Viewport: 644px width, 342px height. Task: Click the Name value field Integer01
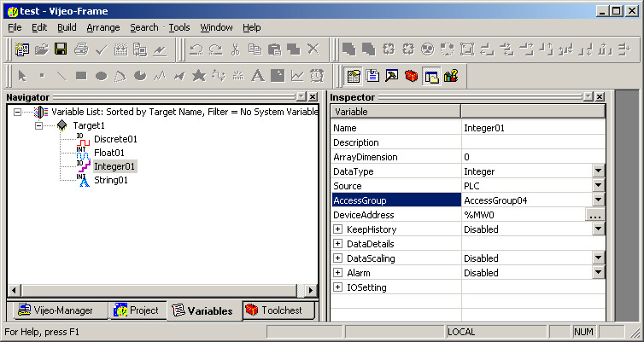[533, 128]
